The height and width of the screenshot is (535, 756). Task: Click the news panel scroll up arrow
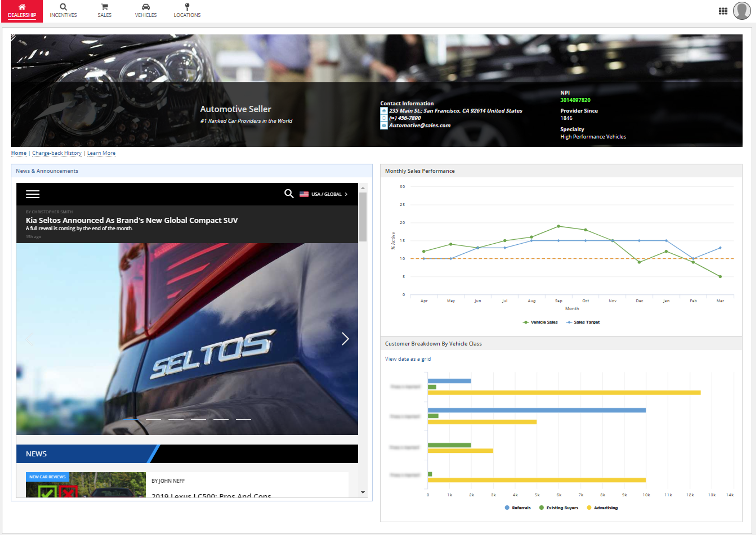(x=362, y=188)
